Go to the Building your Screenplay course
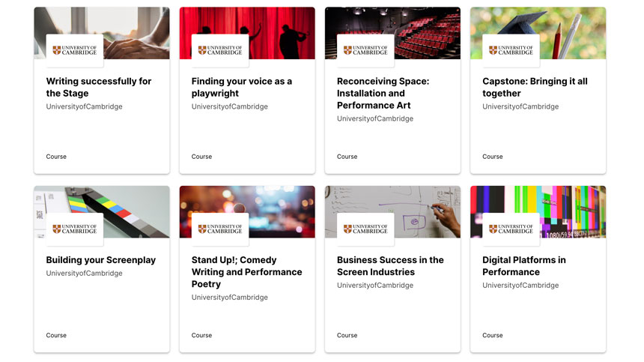Image resolution: width=644 pixels, height=362 pixels. coord(101,260)
